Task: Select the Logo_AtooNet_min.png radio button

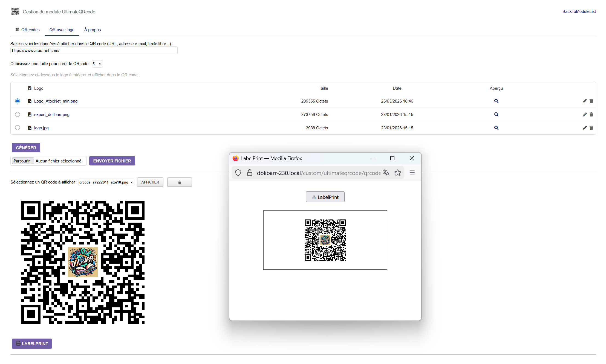Action: click(18, 101)
